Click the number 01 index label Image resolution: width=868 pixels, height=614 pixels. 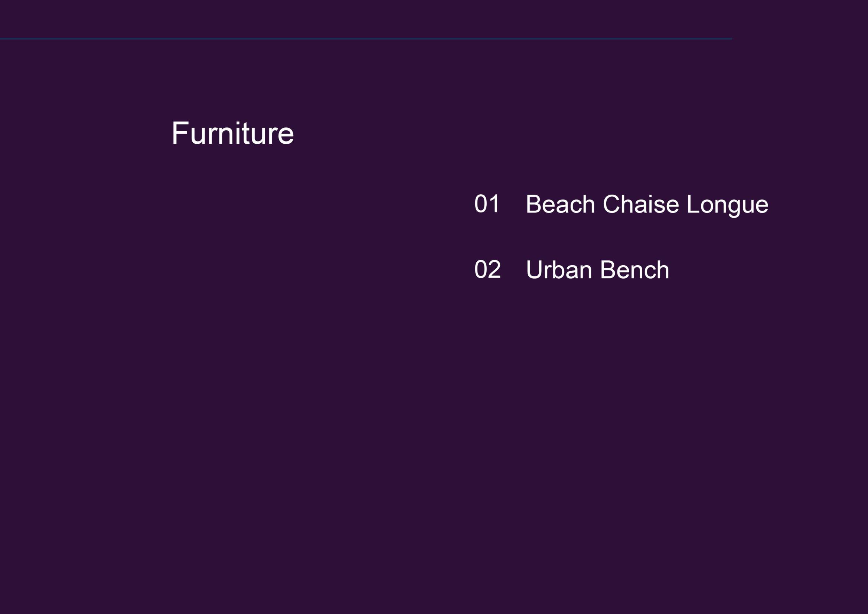point(487,204)
